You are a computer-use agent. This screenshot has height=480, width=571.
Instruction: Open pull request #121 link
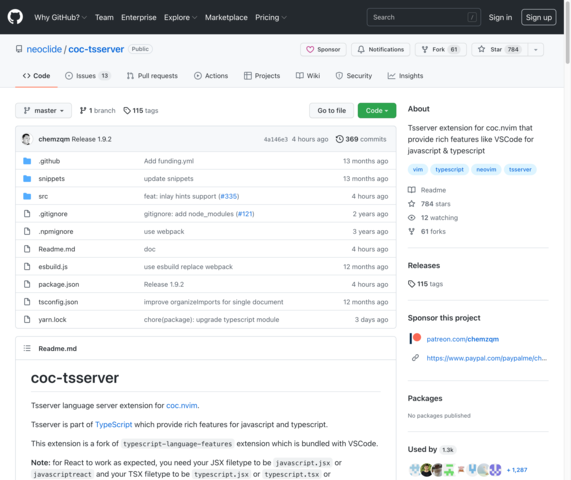click(245, 214)
